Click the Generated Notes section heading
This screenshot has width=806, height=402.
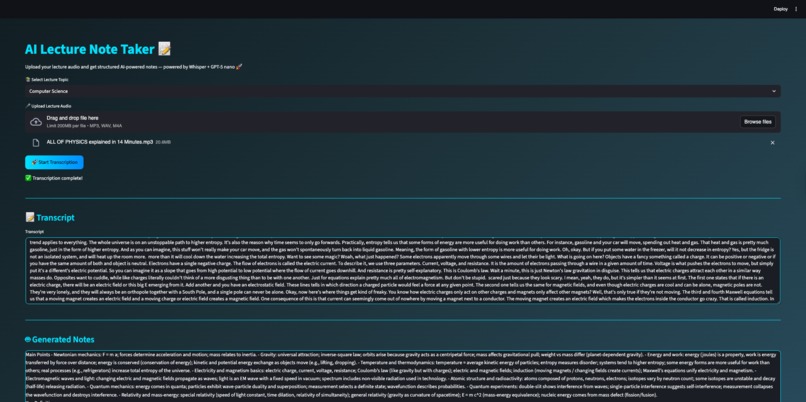[x=60, y=339]
